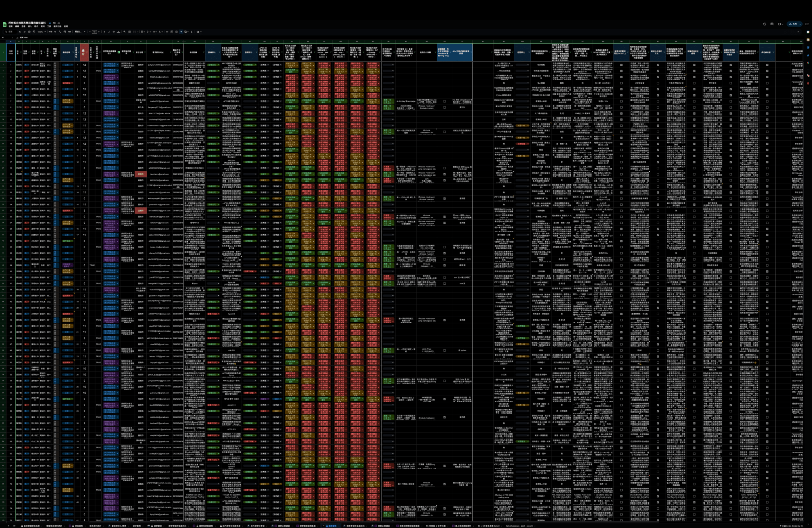Open the comments panel icon

pyautogui.click(x=772, y=24)
